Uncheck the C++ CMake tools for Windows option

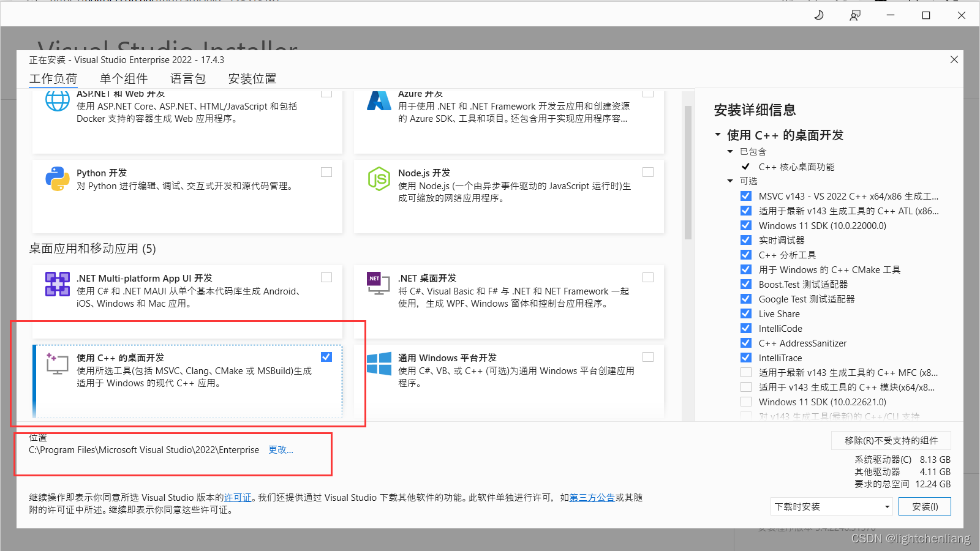pos(746,269)
